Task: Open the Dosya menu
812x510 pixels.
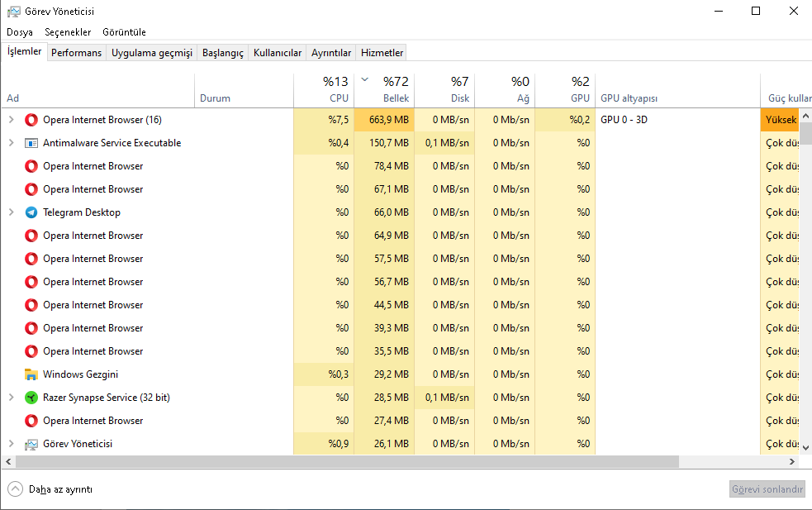Action: pos(20,32)
